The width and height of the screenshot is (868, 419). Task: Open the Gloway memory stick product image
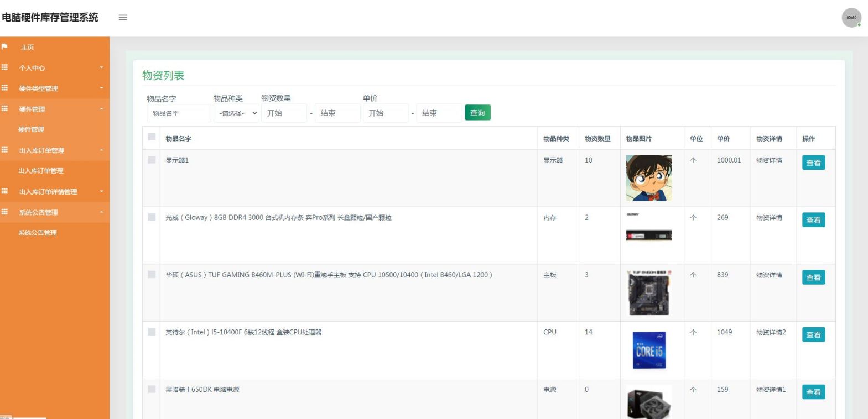pyautogui.click(x=649, y=235)
